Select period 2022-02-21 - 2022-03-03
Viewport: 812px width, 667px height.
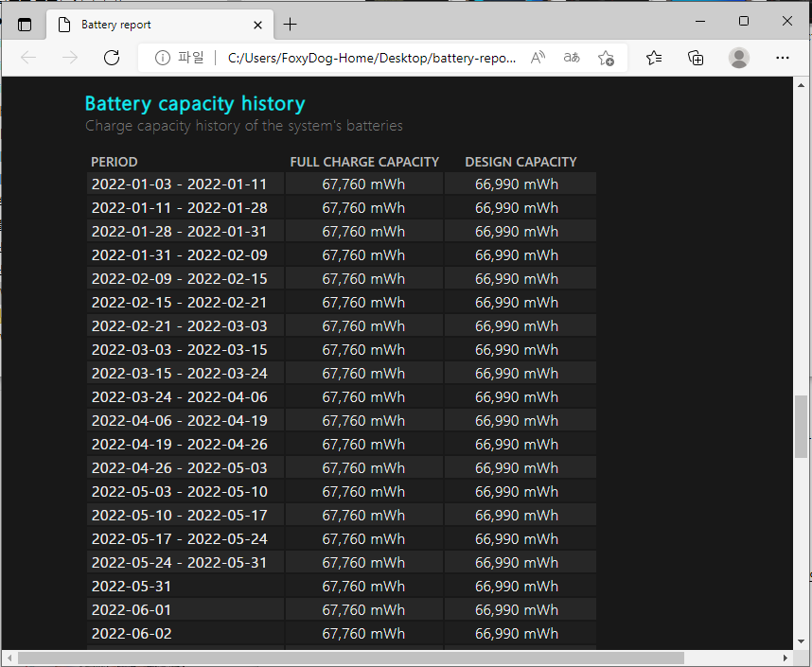(179, 326)
